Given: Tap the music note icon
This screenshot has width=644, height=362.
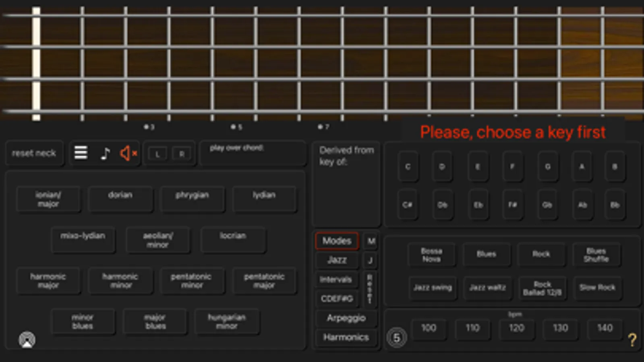Looking at the screenshot, I should [105, 153].
